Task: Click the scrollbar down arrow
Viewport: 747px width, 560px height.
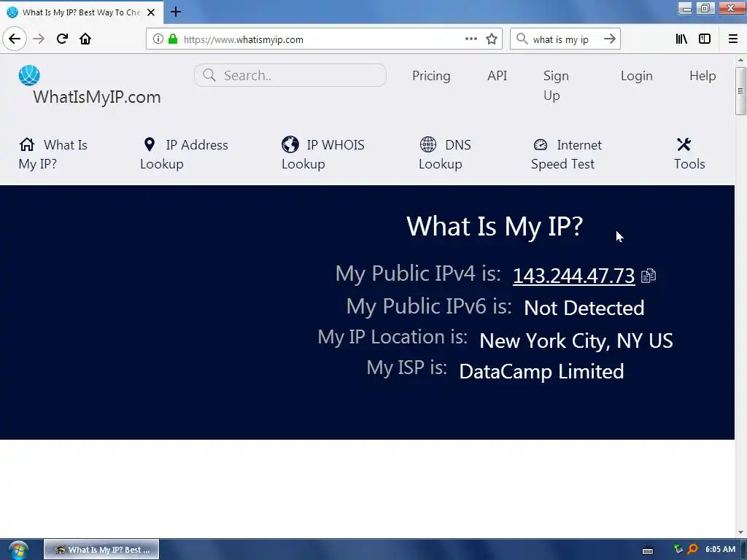Action: pyautogui.click(x=740, y=532)
